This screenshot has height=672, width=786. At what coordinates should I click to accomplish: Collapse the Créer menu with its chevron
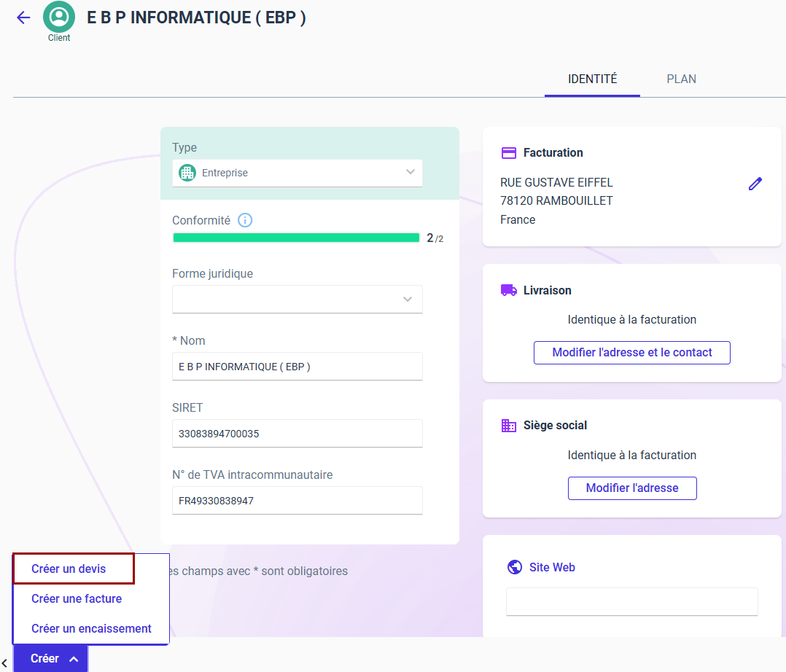[73, 658]
